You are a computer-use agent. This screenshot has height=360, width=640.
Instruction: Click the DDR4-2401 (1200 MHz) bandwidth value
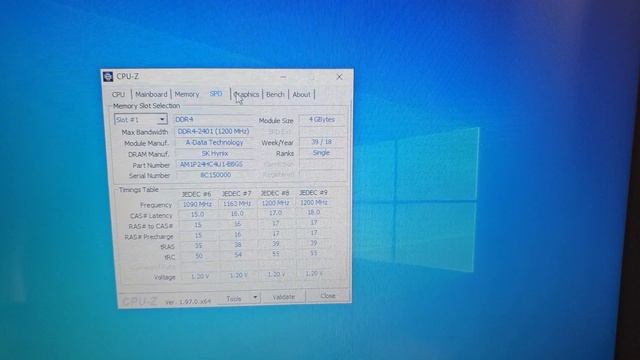214,131
